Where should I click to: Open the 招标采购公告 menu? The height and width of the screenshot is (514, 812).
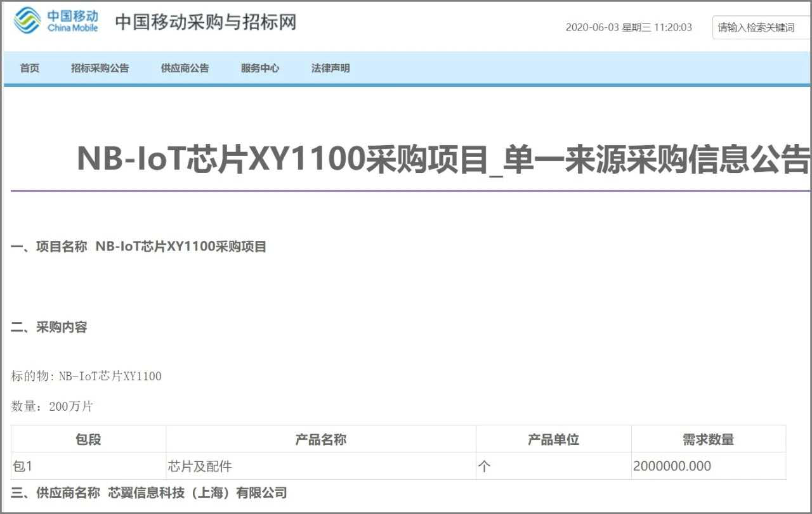tap(100, 68)
